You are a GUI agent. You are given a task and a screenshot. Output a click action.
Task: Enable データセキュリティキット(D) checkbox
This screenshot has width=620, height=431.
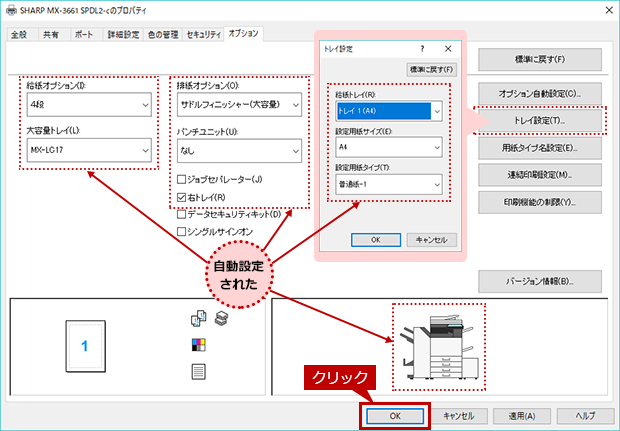pos(181,214)
